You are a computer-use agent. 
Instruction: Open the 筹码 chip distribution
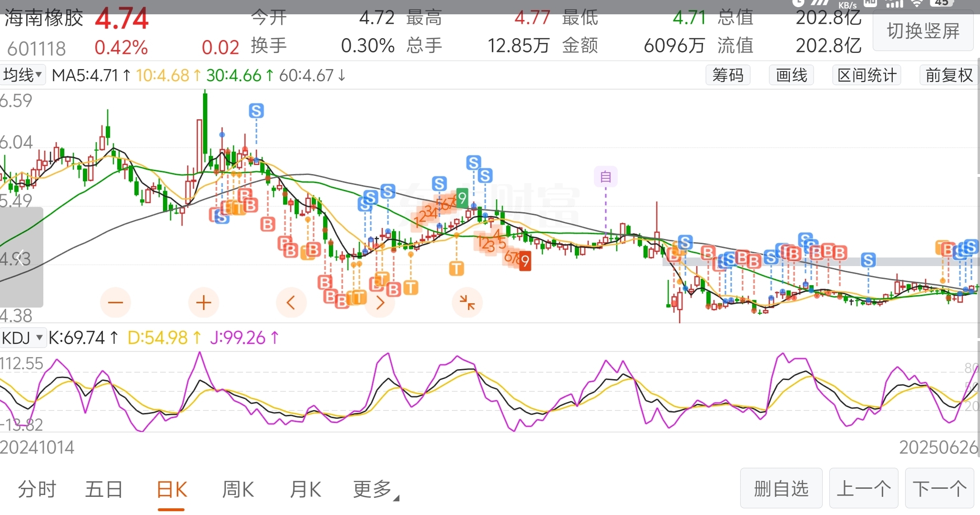tap(728, 75)
